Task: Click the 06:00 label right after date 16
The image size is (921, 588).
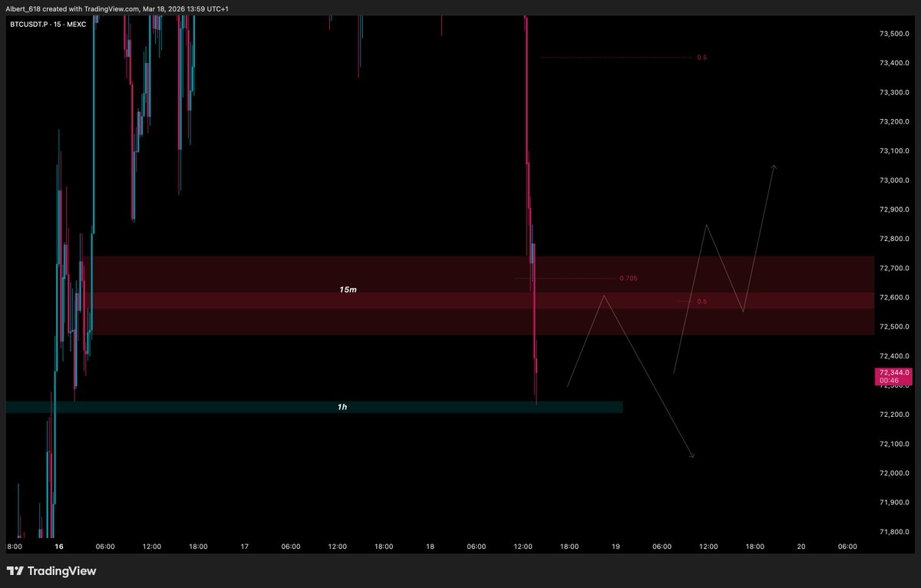Action: [x=105, y=547]
